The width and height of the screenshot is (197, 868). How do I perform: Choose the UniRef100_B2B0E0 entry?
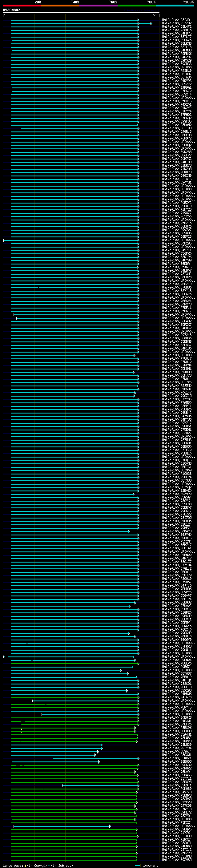tap(177, 491)
